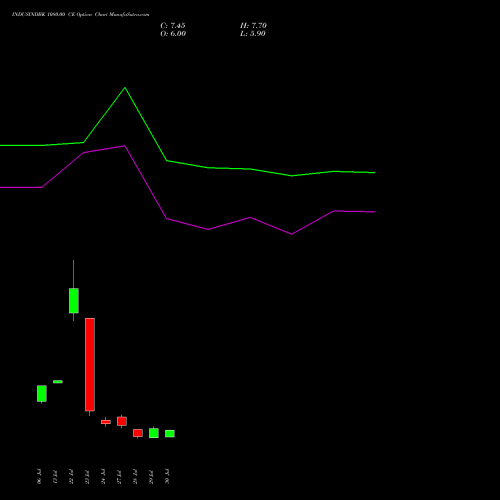Viewport: 500px width, 500px height.
Task: Select the green candlestick above 06 Jul
Action: click(x=42, y=394)
